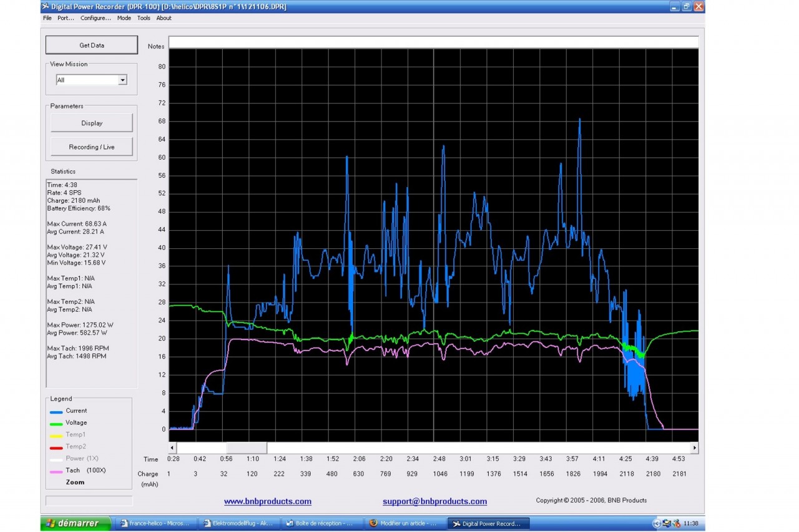The width and height of the screenshot is (799, 532).
Task: Open the Display parameters button
Action: click(92, 123)
